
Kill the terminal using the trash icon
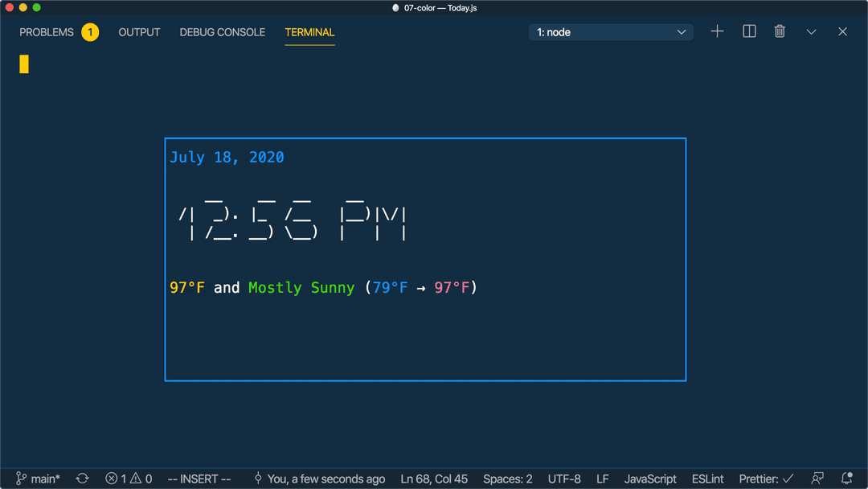click(x=779, y=31)
